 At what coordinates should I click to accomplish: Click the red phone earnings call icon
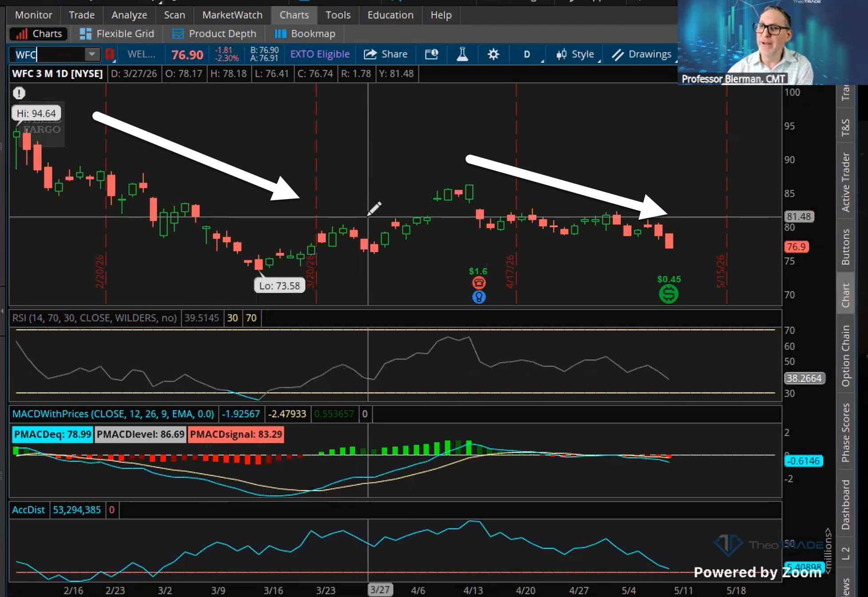coord(478,283)
